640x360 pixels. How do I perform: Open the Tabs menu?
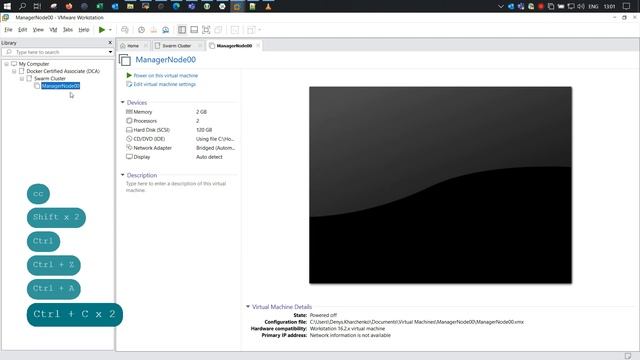68,30
